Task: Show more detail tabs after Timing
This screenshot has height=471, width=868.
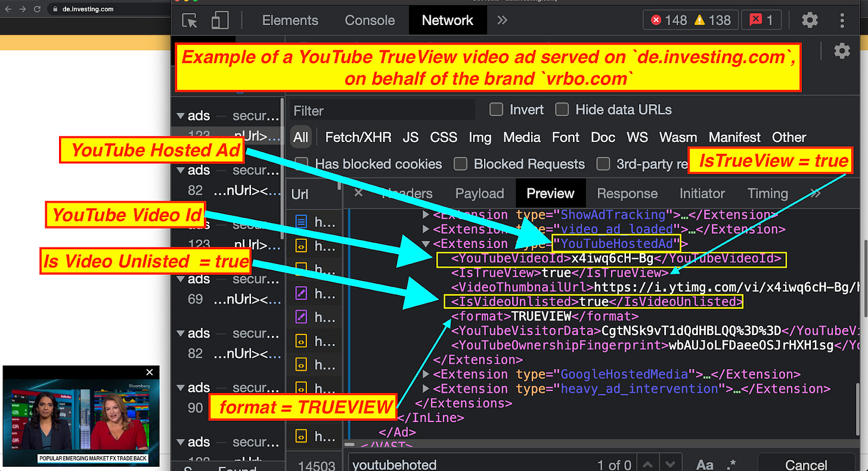Action: [x=815, y=193]
